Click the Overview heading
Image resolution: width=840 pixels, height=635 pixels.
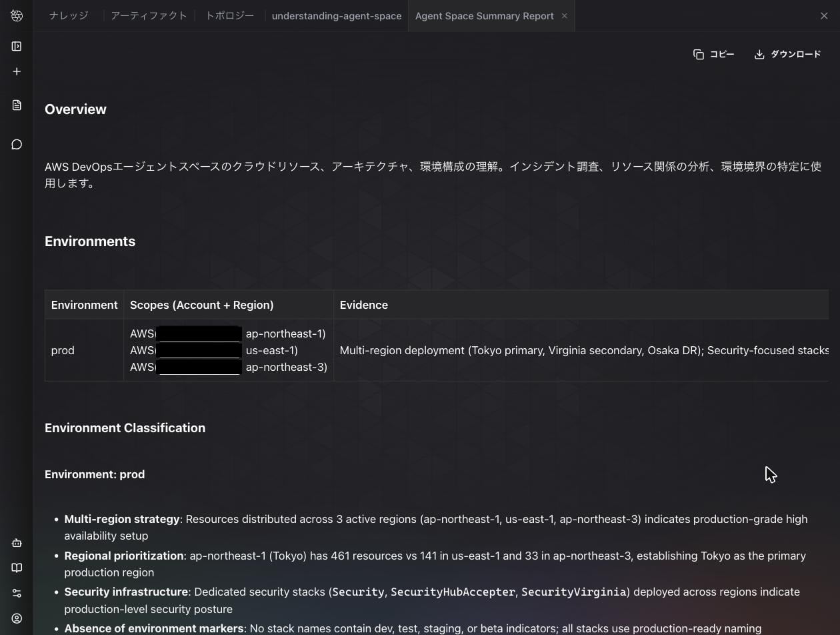75,109
